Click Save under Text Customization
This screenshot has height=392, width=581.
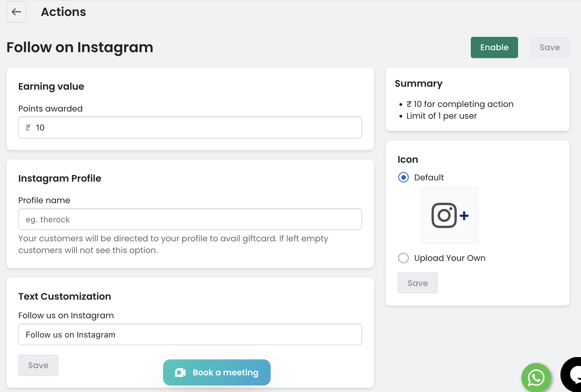pyautogui.click(x=38, y=365)
